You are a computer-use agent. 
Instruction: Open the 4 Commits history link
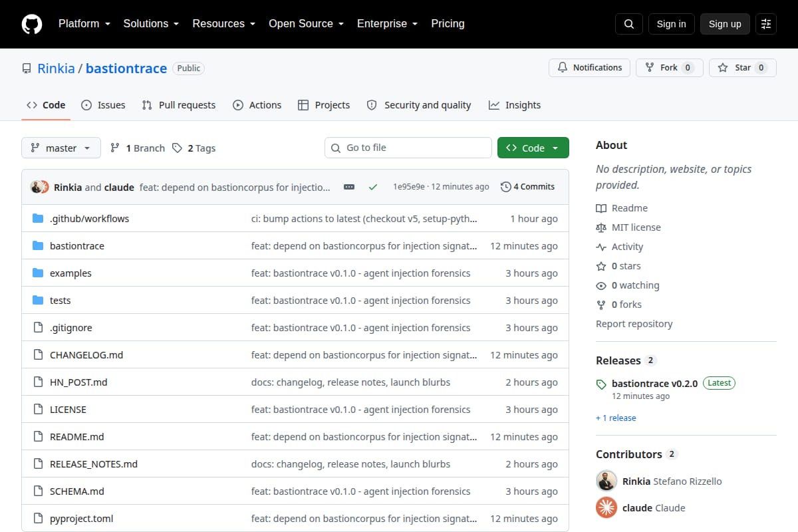527,187
